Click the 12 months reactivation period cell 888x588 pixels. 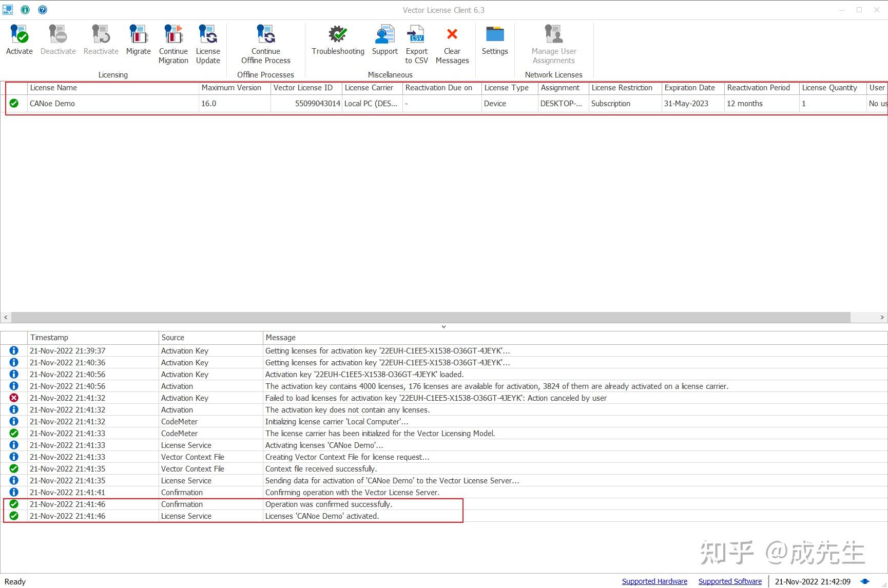click(x=762, y=103)
